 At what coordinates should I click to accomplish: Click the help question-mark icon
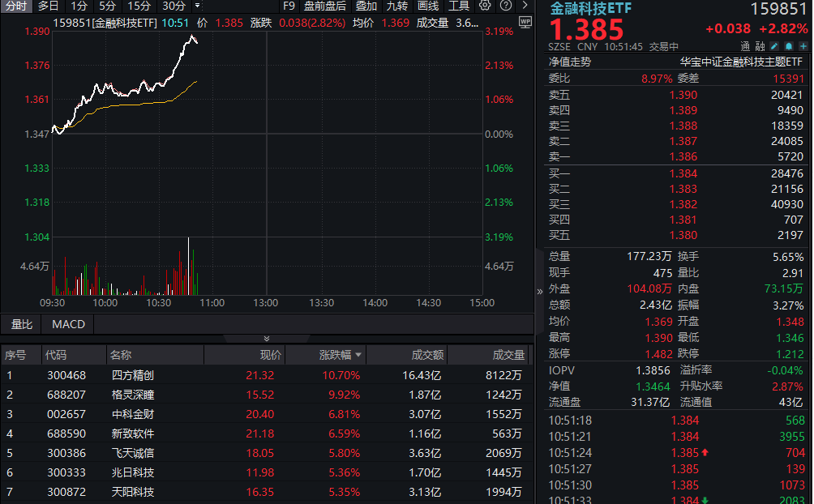pos(505,6)
